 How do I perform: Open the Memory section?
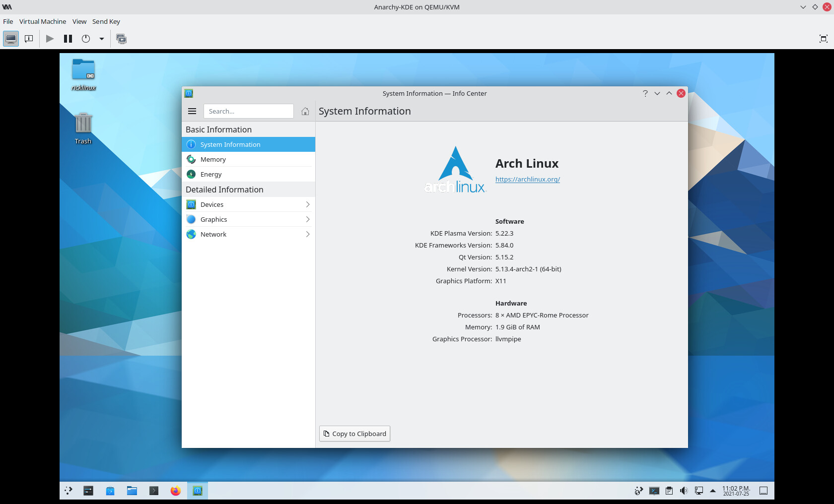(248, 159)
